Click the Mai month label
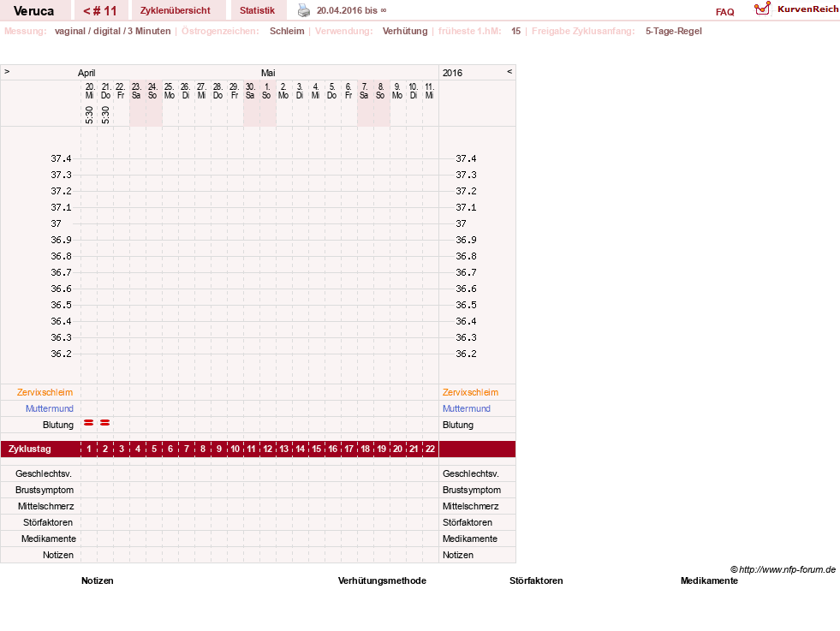Viewport: 840px width, 631px height. [x=268, y=73]
